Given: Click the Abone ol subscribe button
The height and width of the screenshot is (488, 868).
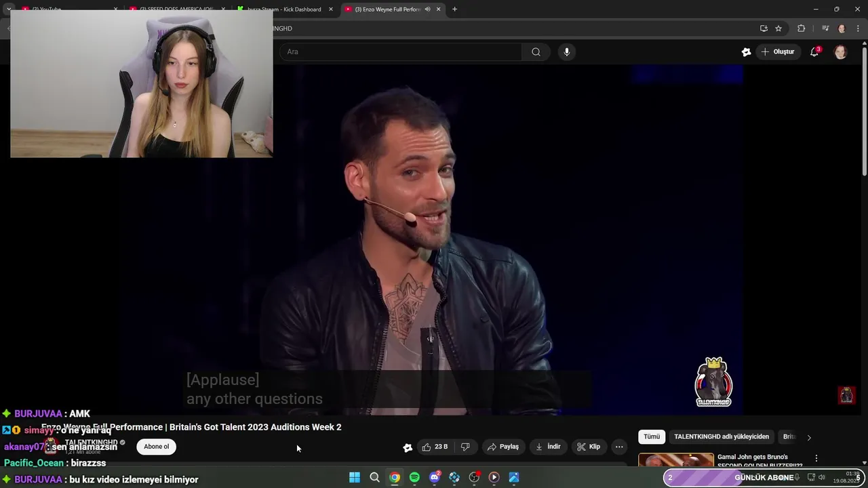Looking at the screenshot, I should 156,447.
